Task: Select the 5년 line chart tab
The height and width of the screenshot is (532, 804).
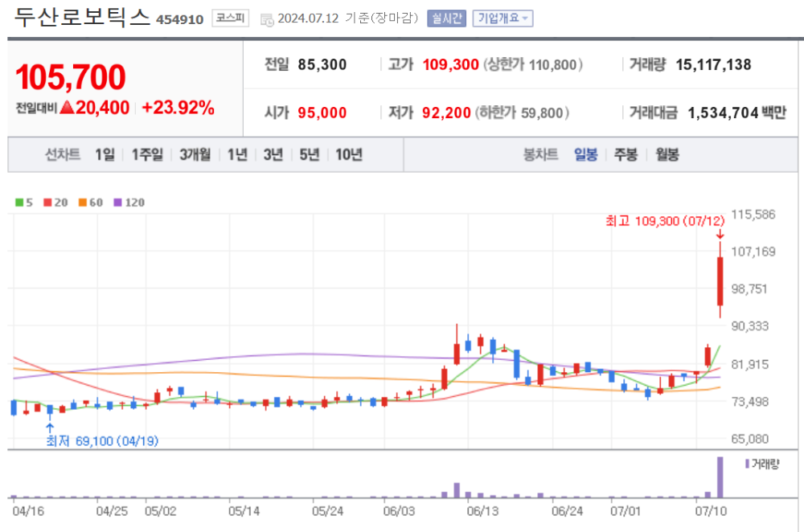Action: (310, 154)
